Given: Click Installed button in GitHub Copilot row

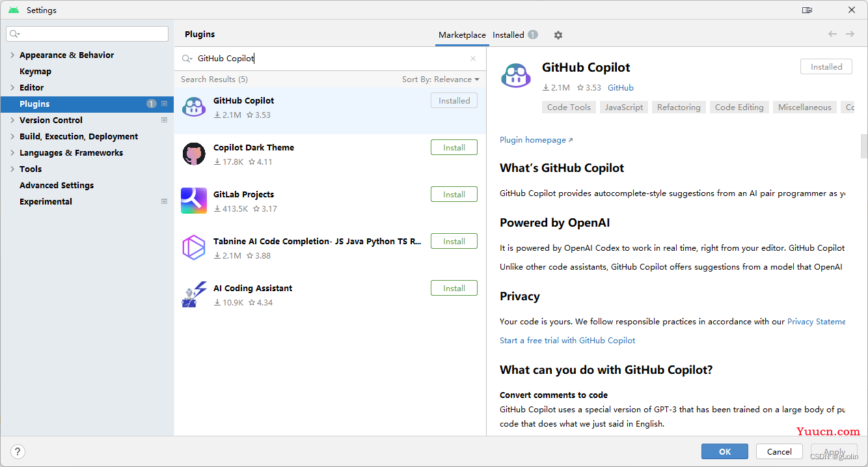Looking at the screenshot, I should coord(454,101).
